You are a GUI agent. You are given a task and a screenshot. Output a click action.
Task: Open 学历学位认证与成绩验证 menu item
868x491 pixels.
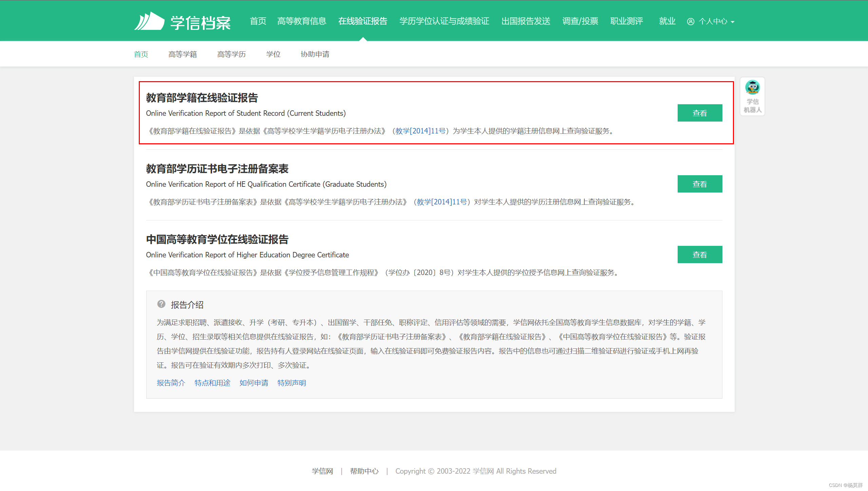(x=444, y=21)
